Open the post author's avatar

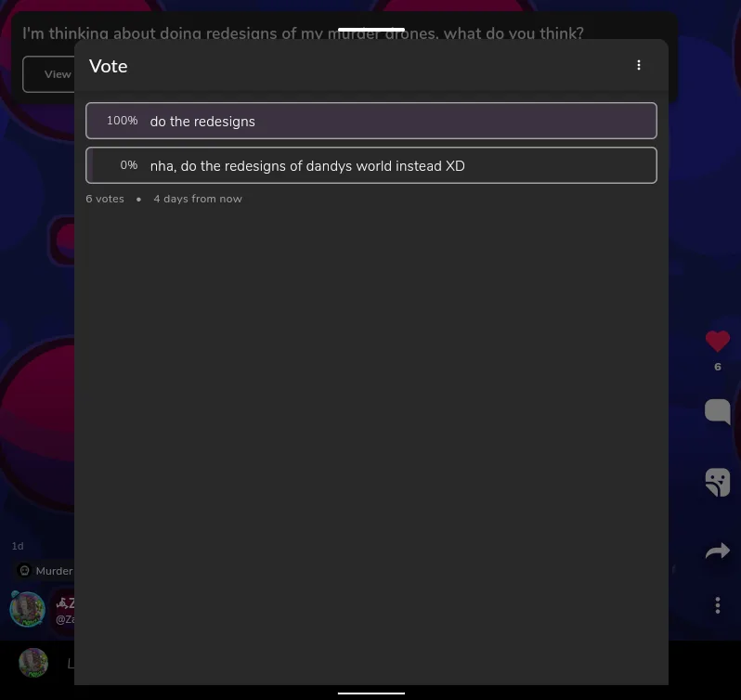coord(28,609)
